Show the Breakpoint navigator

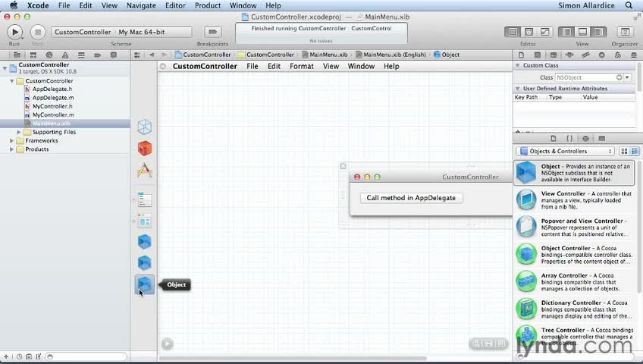(x=98, y=55)
